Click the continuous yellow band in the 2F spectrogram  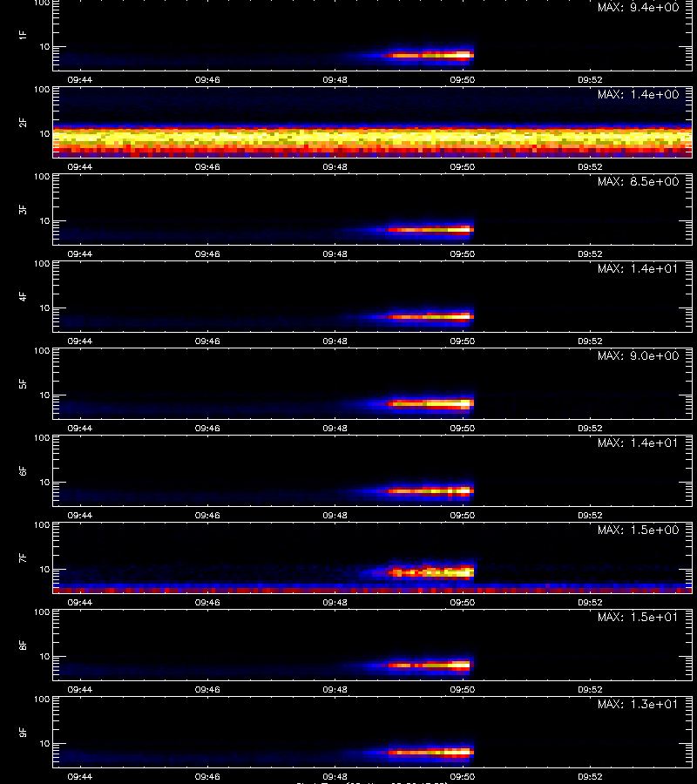[373, 136]
